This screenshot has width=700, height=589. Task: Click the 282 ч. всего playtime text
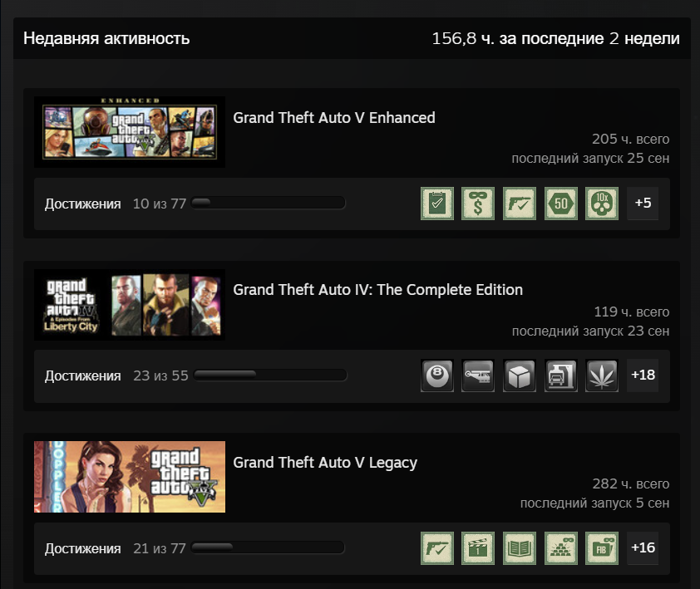point(630,483)
